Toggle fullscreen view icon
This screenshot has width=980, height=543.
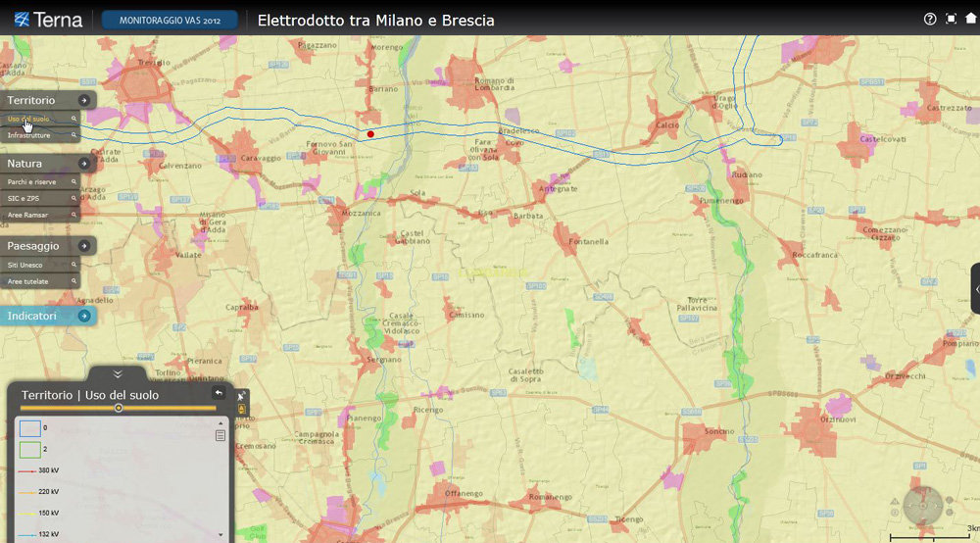(951, 19)
